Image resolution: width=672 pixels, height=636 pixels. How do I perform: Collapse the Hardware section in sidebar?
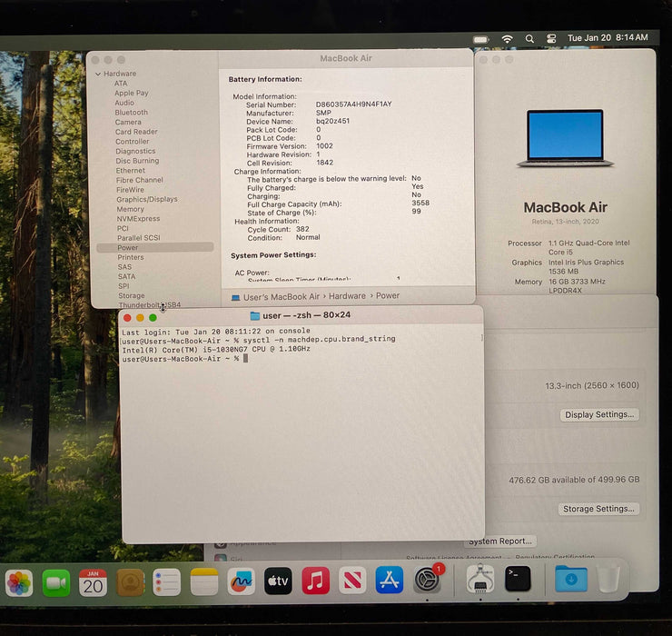pyautogui.click(x=98, y=74)
